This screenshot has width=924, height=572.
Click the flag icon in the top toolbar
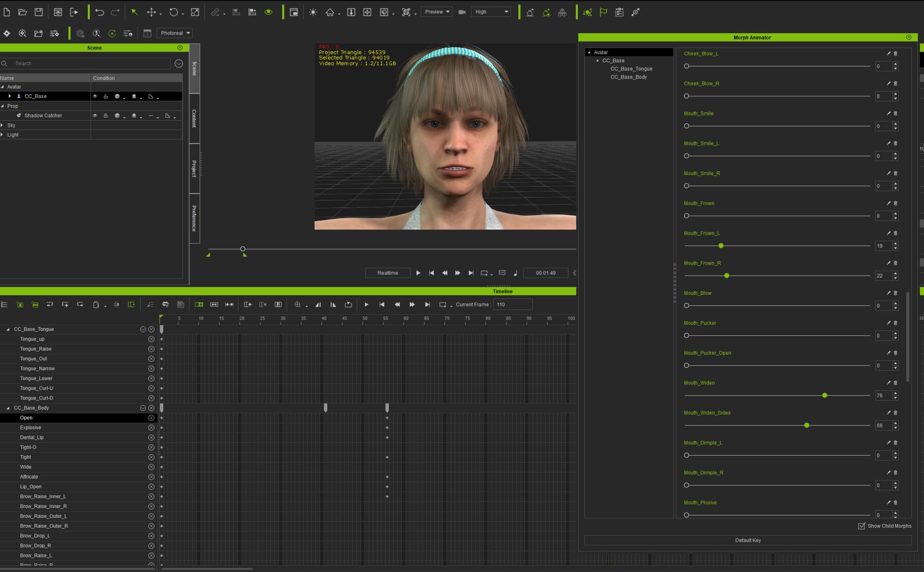[x=603, y=12]
